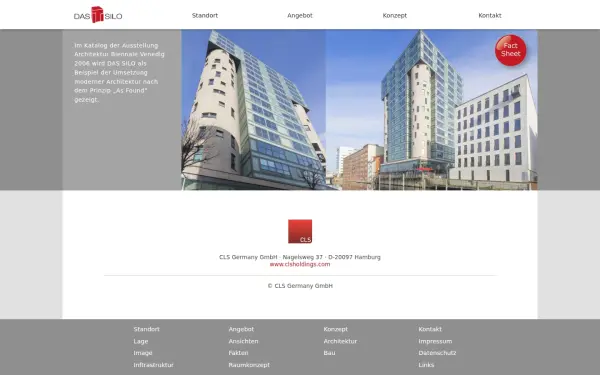Select the CLS Germany GmbH address line
Viewport: 600px width, 375px height.
(300, 257)
